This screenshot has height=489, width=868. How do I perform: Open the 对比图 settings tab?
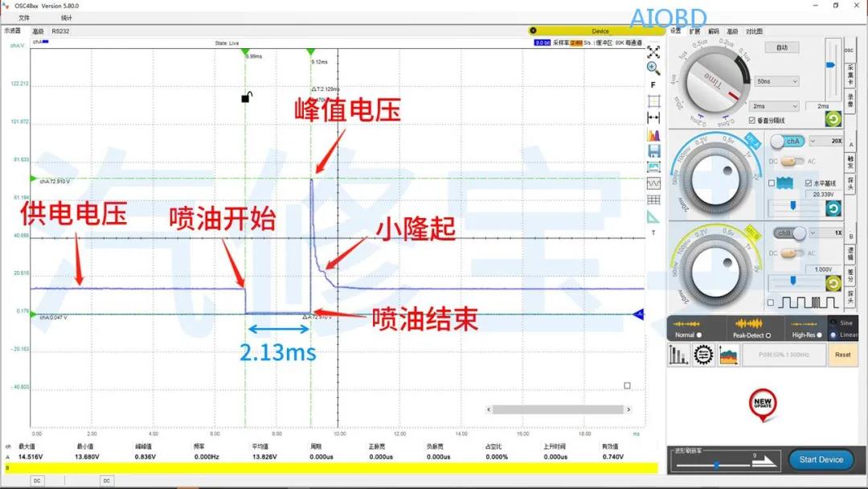click(754, 31)
